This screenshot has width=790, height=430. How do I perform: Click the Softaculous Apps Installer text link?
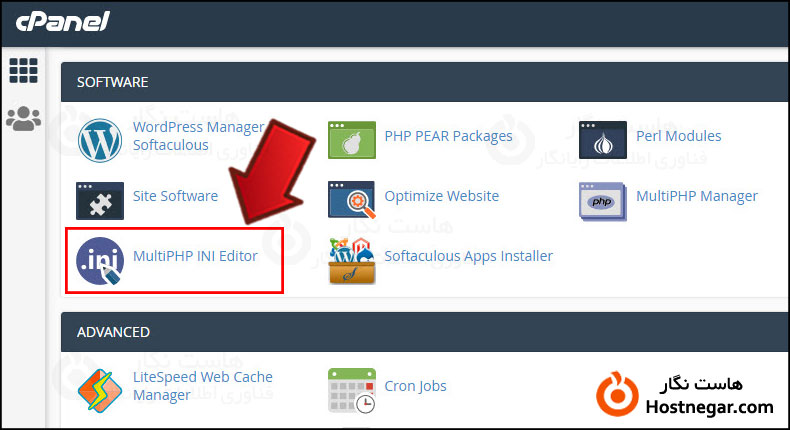point(468,256)
